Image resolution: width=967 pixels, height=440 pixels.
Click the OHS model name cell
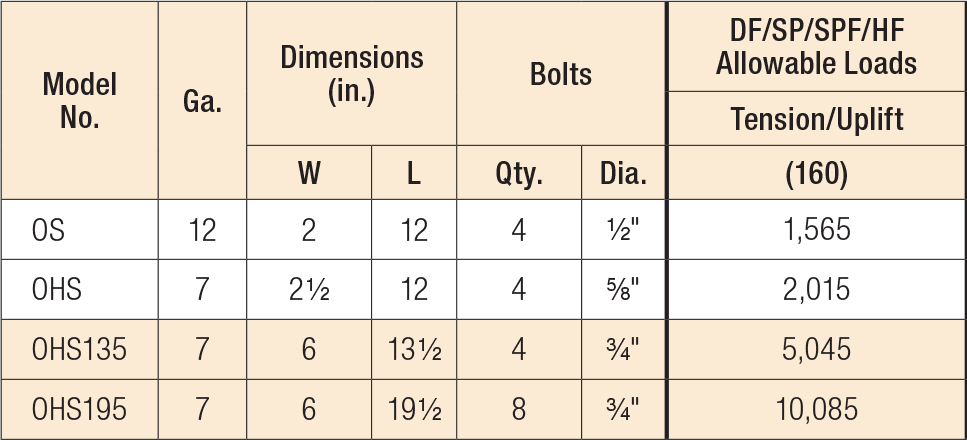point(80,289)
